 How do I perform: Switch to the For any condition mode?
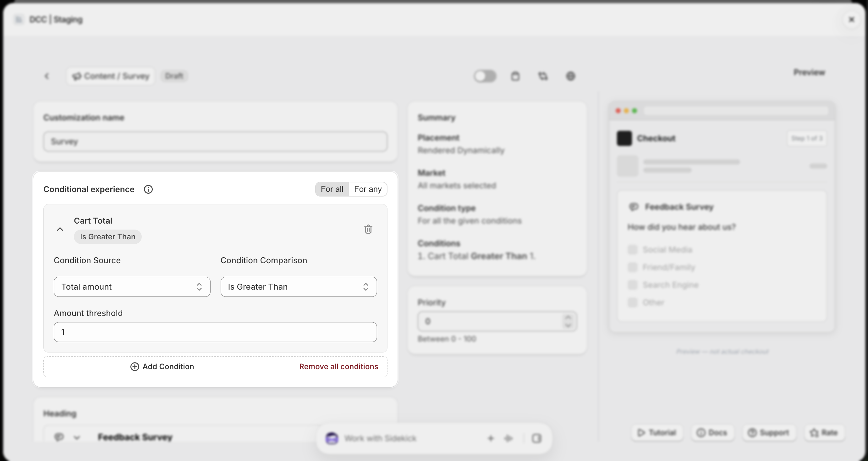click(368, 189)
